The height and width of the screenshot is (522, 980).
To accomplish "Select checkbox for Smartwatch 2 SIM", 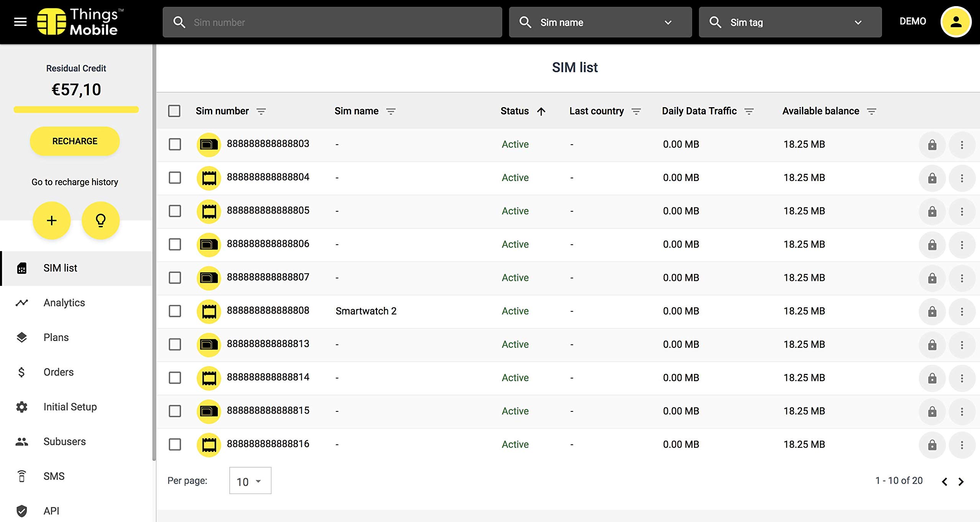I will (175, 311).
